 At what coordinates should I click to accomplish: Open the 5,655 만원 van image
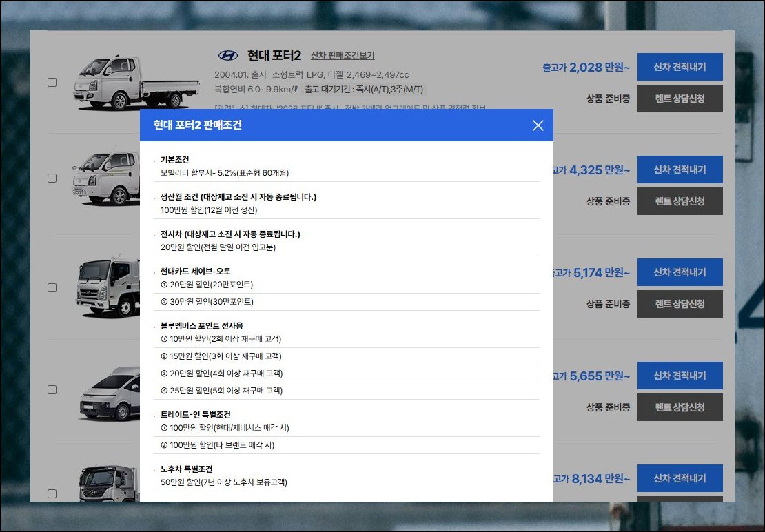[x=110, y=393]
